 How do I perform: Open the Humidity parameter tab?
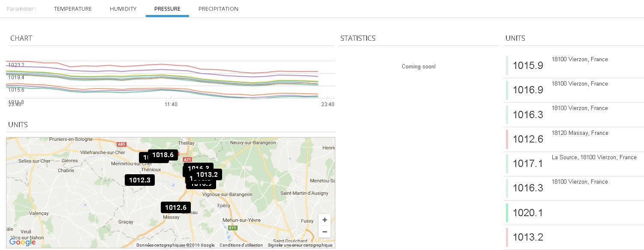tap(123, 9)
